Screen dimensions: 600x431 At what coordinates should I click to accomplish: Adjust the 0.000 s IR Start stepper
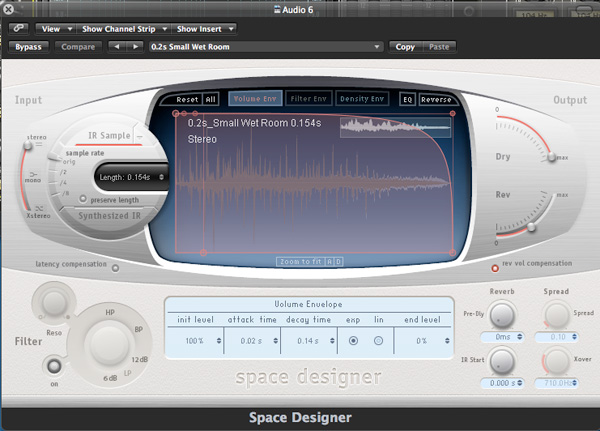tap(520, 383)
